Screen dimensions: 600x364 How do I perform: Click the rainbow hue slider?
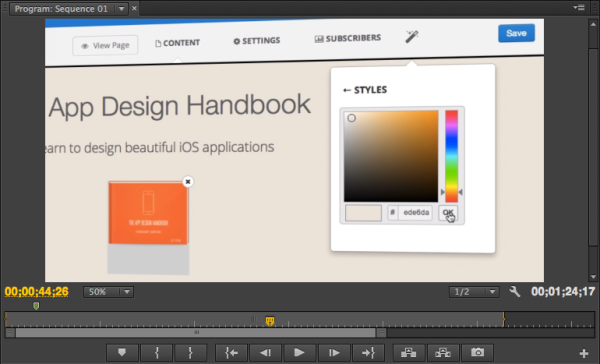[x=452, y=156]
